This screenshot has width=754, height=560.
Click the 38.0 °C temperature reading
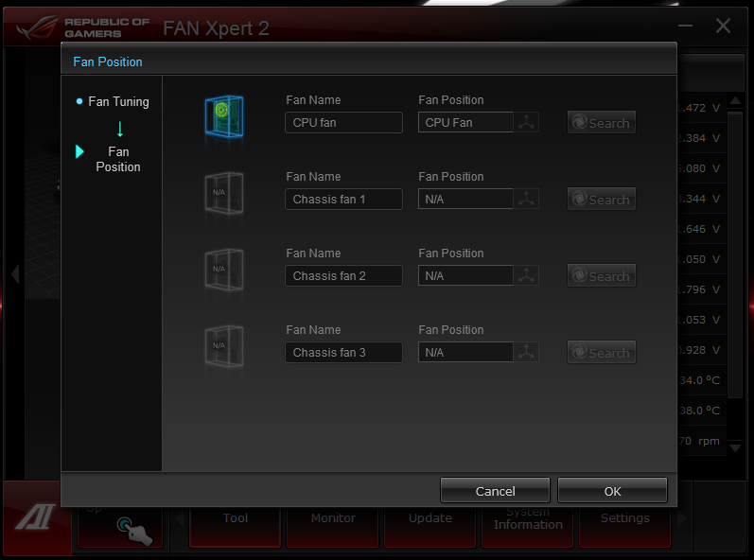(700, 411)
